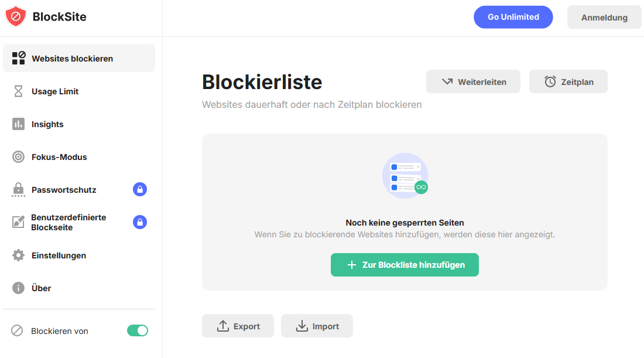Click the lock badge beside Benutzerdefinierte Blockseite
The image size is (644, 358).
(140, 222)
